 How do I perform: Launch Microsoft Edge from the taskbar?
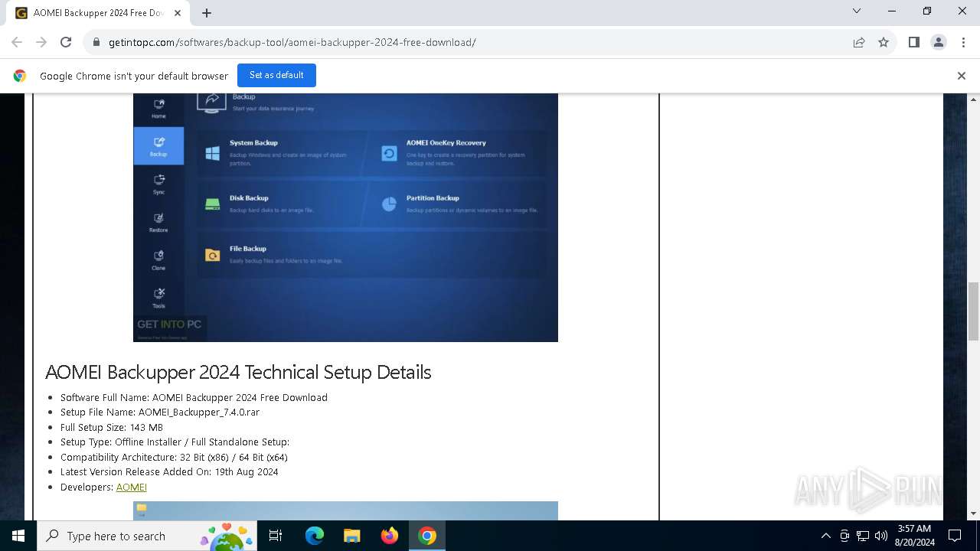tap(315, 536)
